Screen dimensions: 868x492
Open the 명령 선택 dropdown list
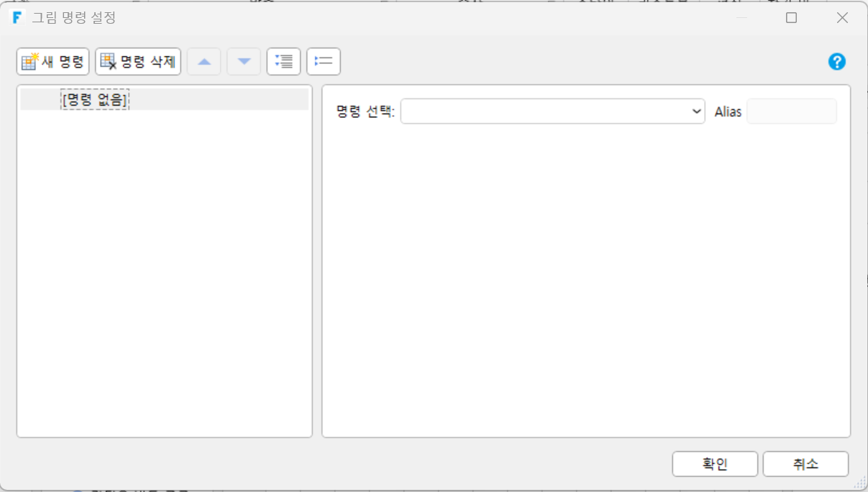(552, 111)
